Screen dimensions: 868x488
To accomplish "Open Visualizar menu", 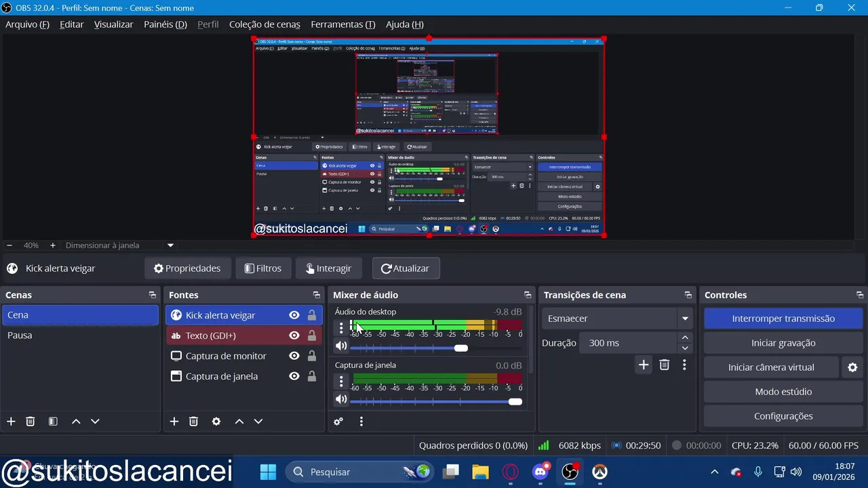I will (x=114, y=24).
